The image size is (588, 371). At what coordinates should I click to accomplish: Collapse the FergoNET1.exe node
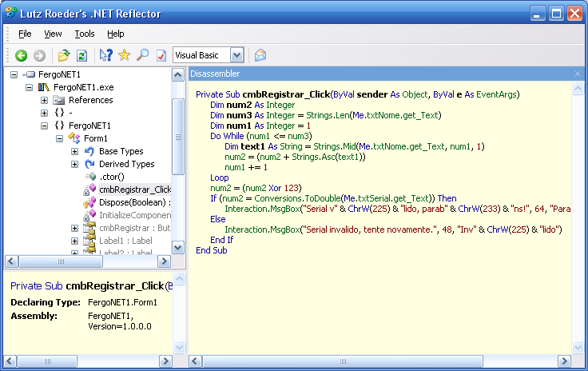(29, 87)
